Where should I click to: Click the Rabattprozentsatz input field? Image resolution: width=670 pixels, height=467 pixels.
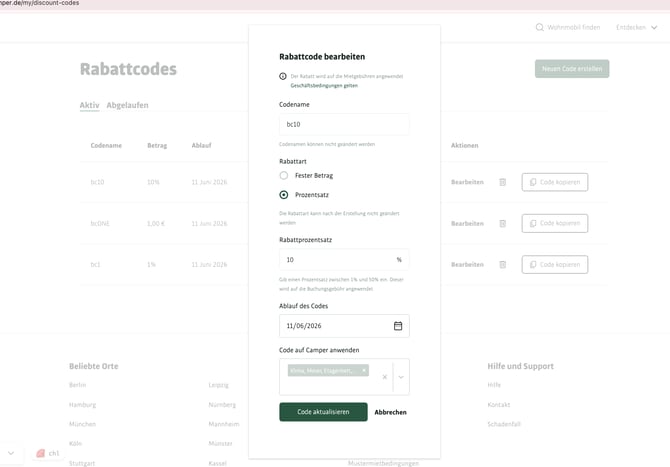(344, 260)
